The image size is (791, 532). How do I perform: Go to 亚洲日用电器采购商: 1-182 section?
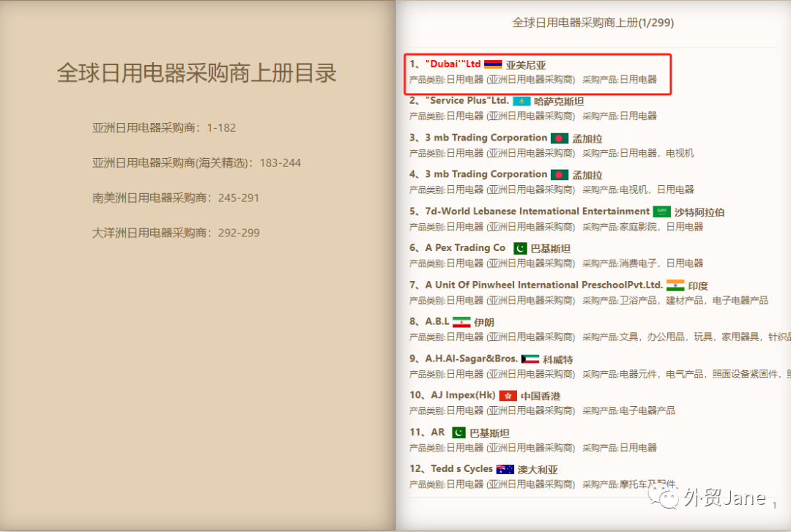[x=164, y=128]
